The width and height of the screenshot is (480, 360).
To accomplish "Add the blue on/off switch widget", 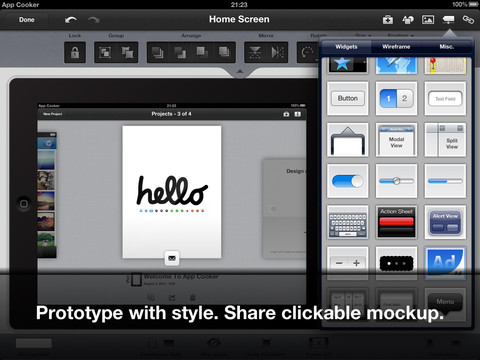I will point(348,181).
